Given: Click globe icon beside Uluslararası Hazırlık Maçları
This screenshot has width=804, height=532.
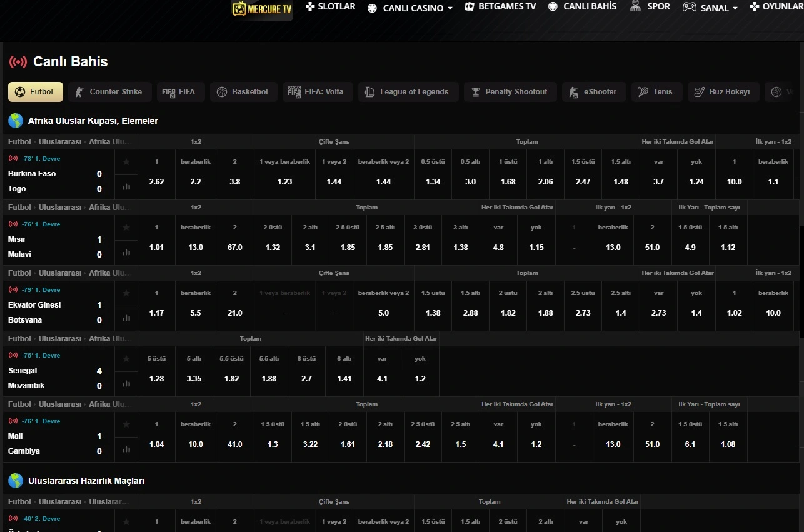Looking at the screenshot, I should [x=16, y=481].
